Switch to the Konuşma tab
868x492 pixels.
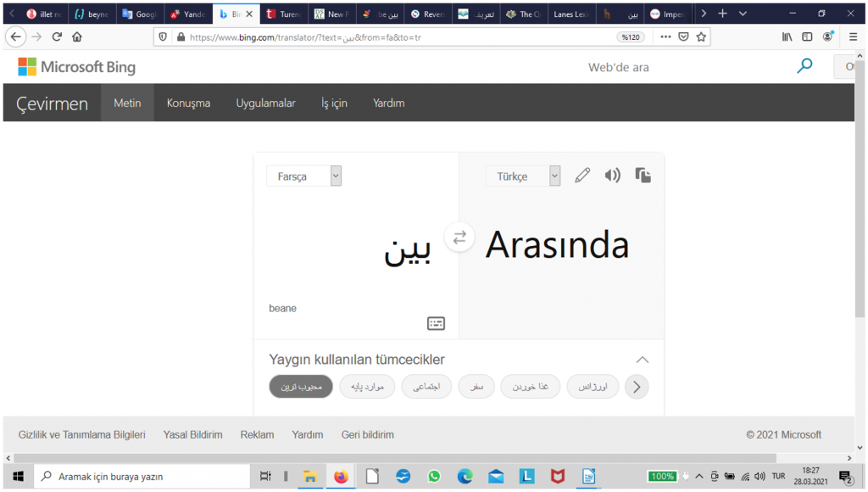click(188, 103)
